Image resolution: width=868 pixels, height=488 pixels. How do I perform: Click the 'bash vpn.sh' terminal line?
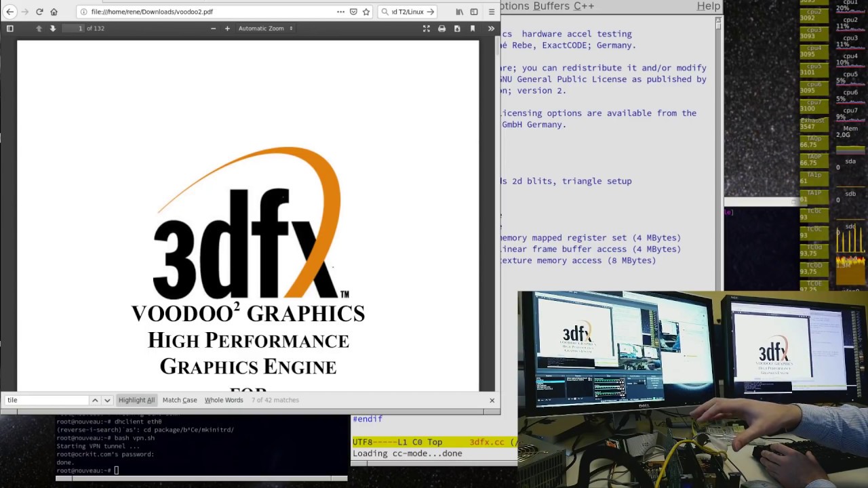[106, 438]
